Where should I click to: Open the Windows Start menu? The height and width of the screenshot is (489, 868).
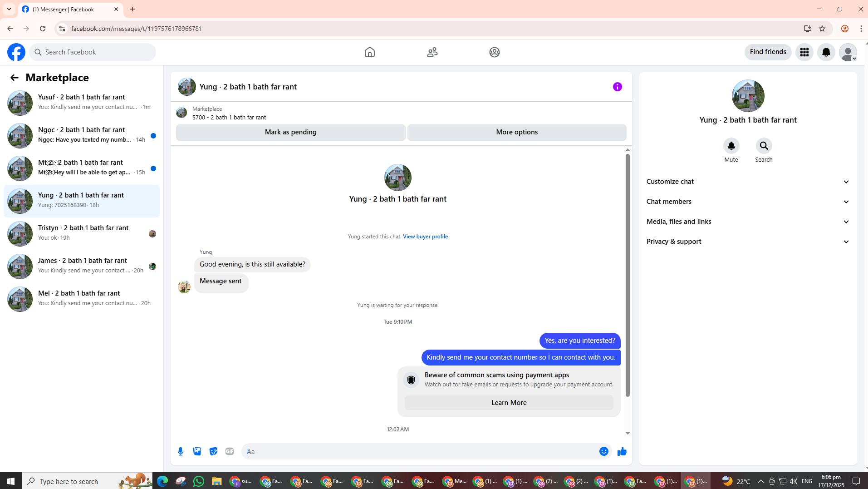tap(11, 481)
